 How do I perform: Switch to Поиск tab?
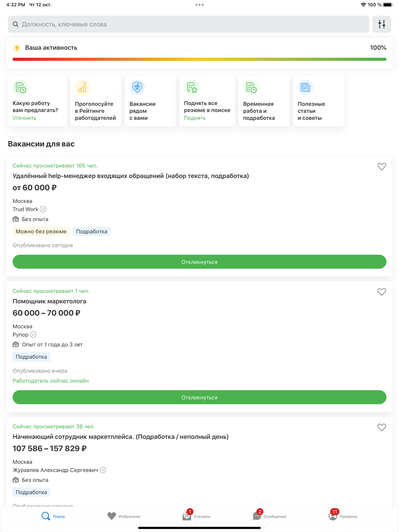(53, 516)
